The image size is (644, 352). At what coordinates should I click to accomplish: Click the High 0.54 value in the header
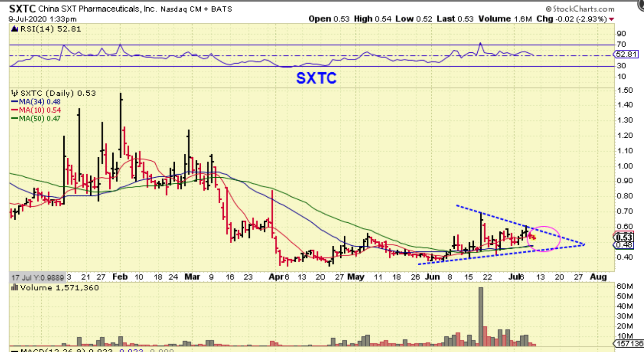pyautogui.click(x=372, y=19)
